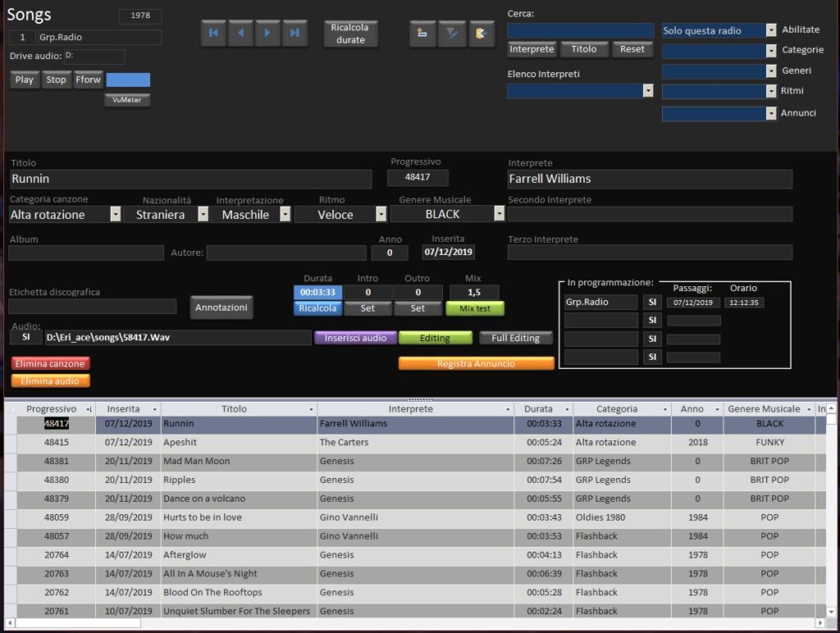Image resolution: width=840 pixels, height=633 pixels.
Task: Stop audio playback
Action: (56, 80)
